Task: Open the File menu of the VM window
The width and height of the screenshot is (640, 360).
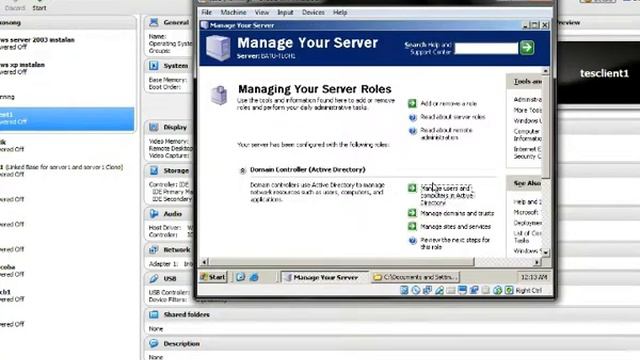Action: point(207,12)
